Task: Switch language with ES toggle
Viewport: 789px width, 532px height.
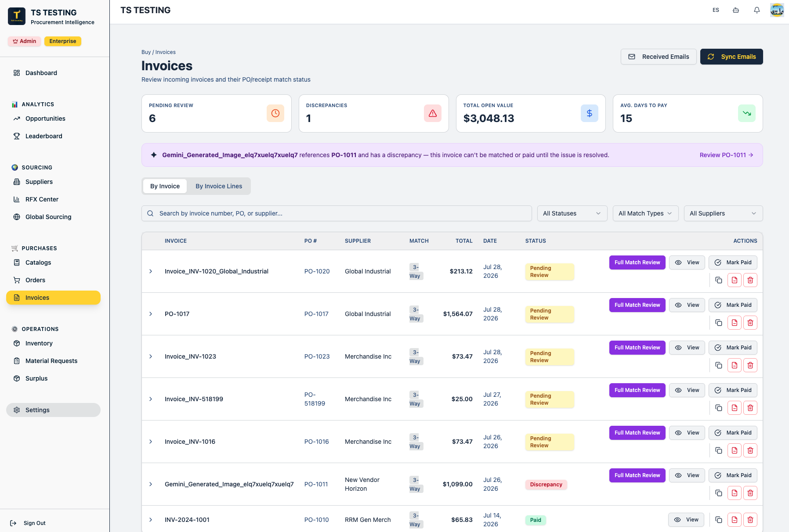Action: (x=716, y=10)
